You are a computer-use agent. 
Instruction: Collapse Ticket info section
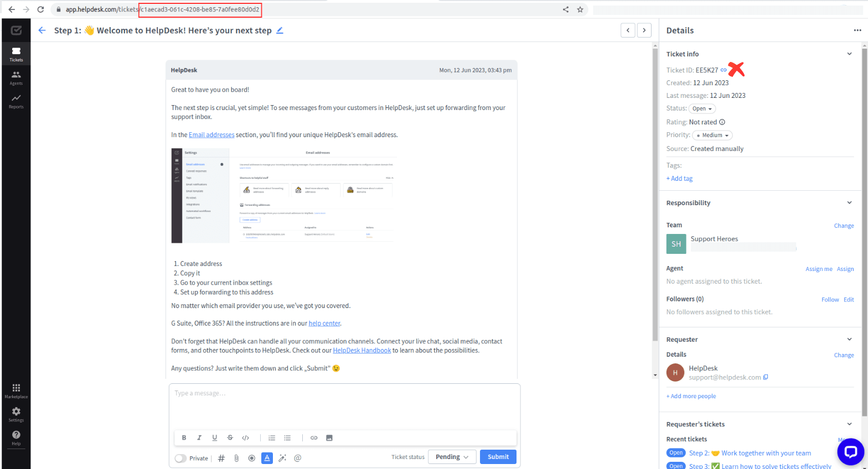pyautogui.click(x=849, y=54)
